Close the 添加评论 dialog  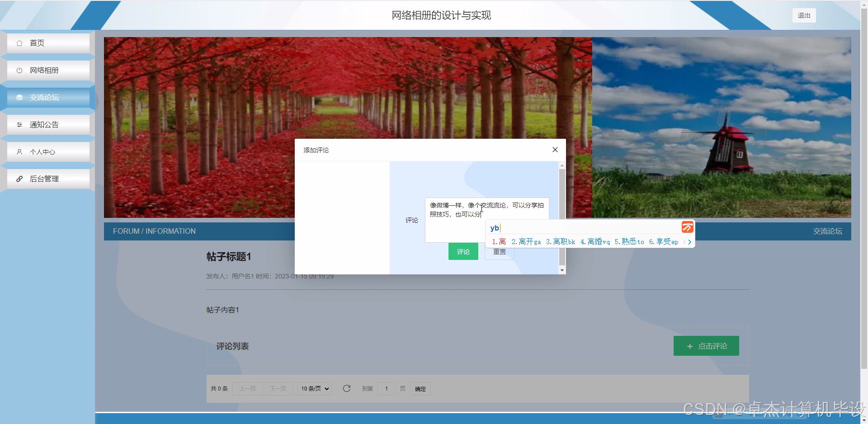pyautogui.click(x=555, y=150)
